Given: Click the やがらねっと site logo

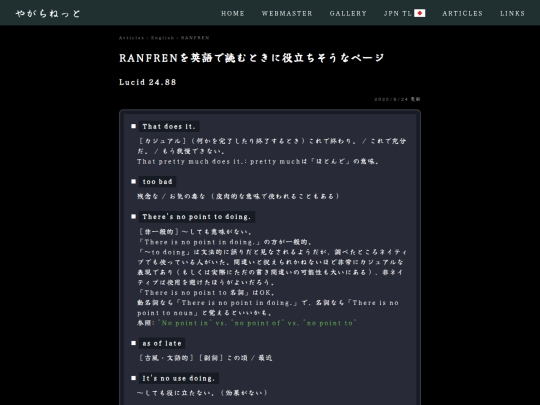Looking at the screenshot, I should 48,13.
